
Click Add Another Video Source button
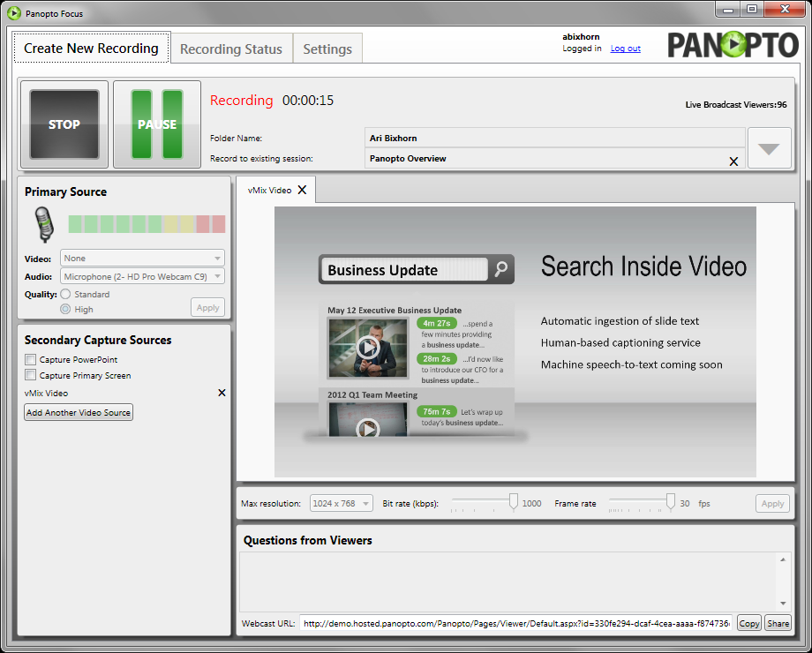pyautogui.click(x=79, y=412)
